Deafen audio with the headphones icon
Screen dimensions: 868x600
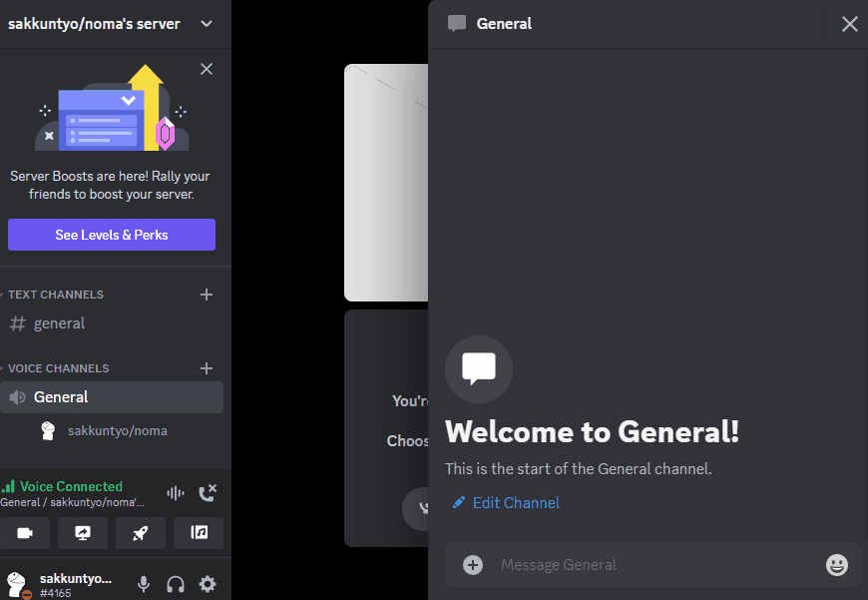[175, 583]
